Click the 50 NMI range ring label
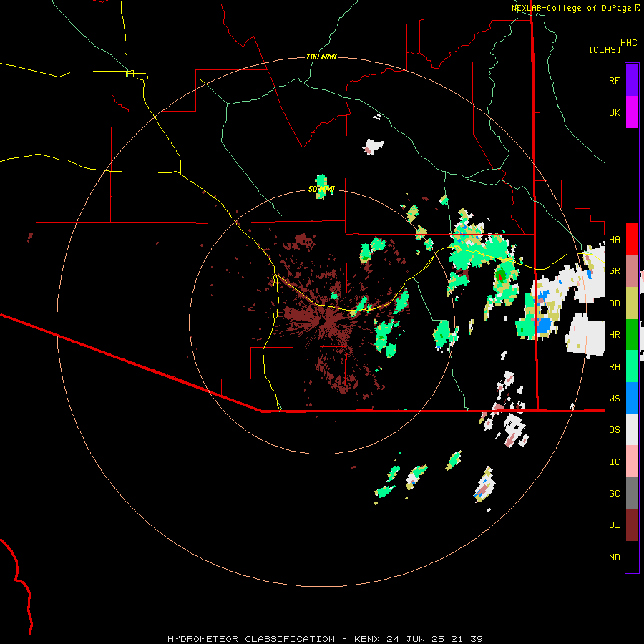The height and width of the screenshot is (644, 644). 321,190
